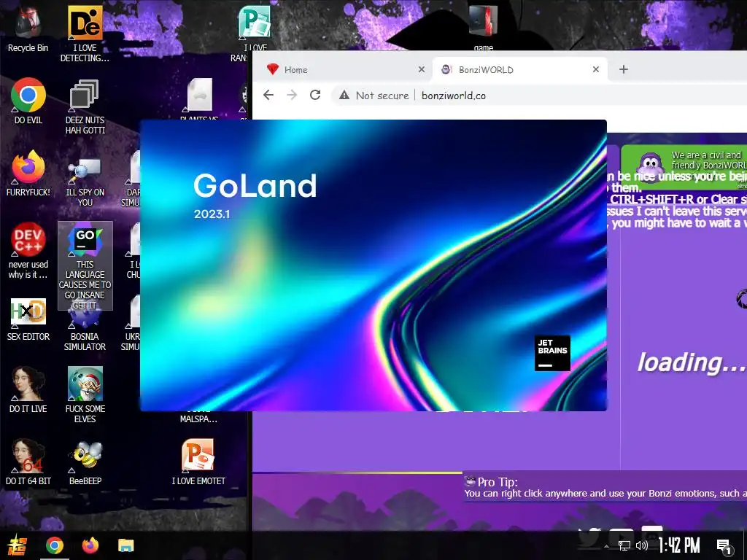This screenshot has width=747, height=560.
Task: Open the I LOVE DETECTING desktop shortcut
Action: click(x=85, y=34)
